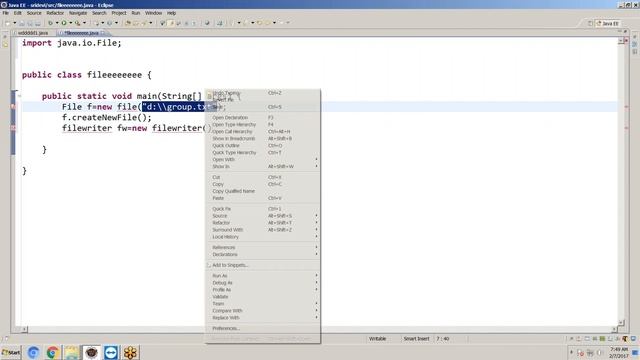The image size is (640, 360).
Task: Click the error marker beside filewriter line
Action: 13,128
